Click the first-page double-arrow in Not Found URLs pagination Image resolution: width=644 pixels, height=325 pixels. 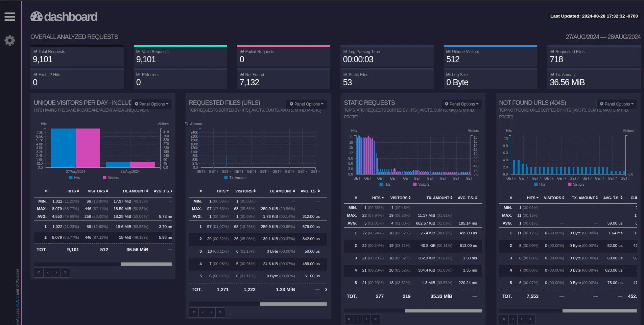(504, 319)
